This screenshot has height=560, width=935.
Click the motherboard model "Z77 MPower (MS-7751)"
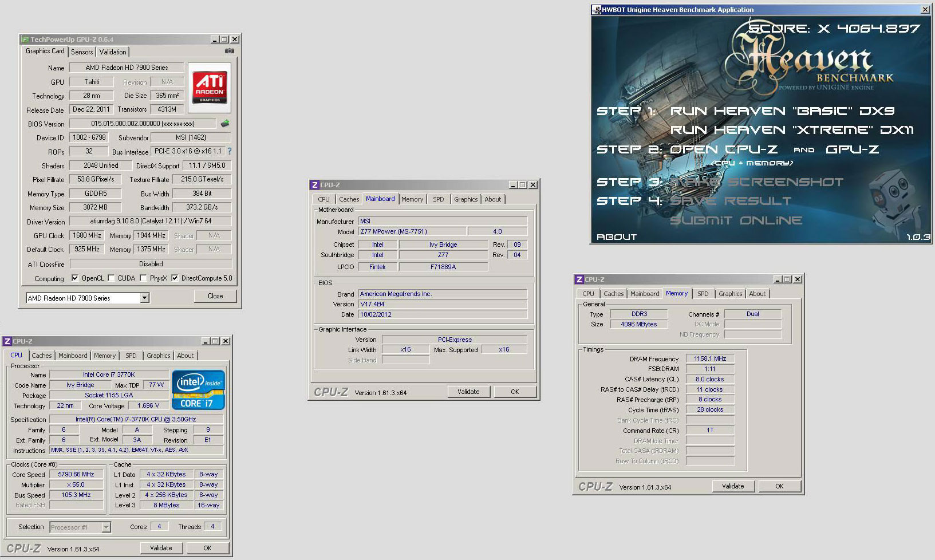click(x=412, y=231)
